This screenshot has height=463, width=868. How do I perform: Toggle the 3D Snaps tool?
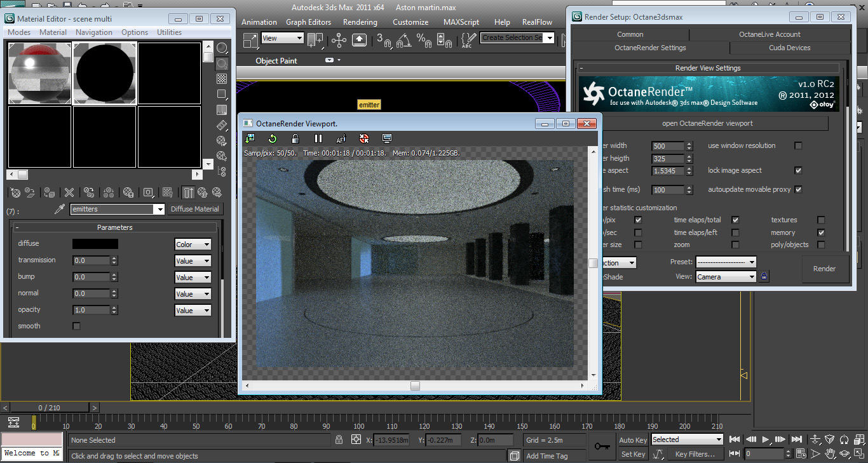click(x=384, y=41)
